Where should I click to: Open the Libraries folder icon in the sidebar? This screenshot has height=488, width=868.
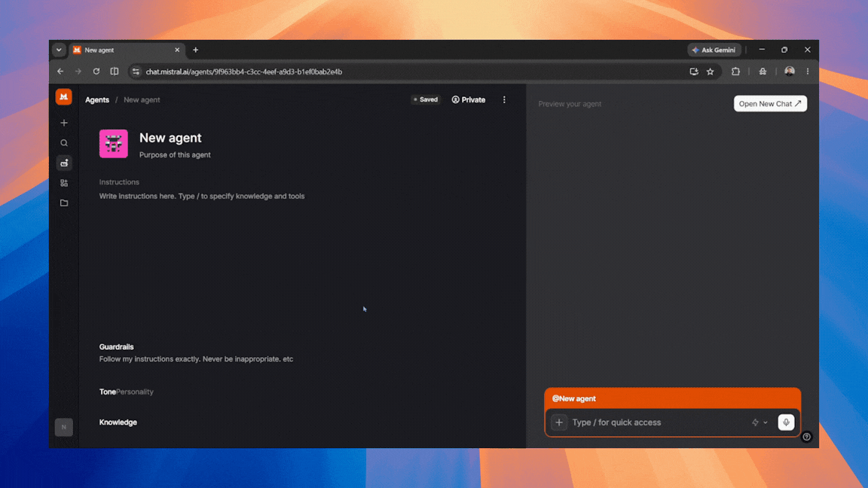pos(63,203)
